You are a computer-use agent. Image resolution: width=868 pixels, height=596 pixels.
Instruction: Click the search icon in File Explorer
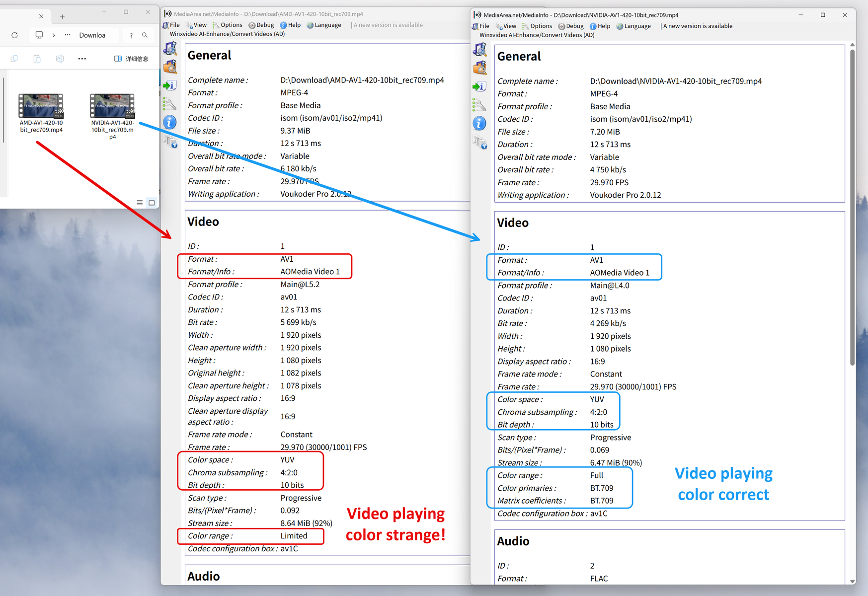coord(145,35)
